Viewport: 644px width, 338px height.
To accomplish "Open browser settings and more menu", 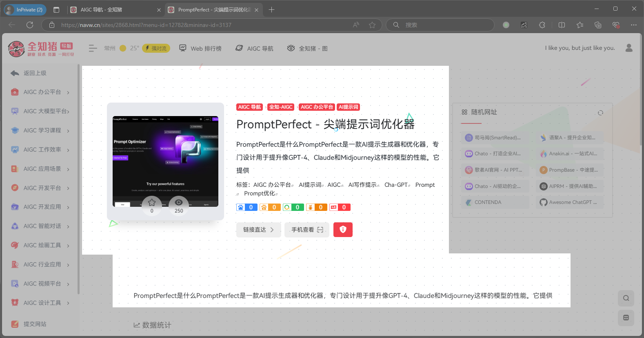I will click(633, 25).
